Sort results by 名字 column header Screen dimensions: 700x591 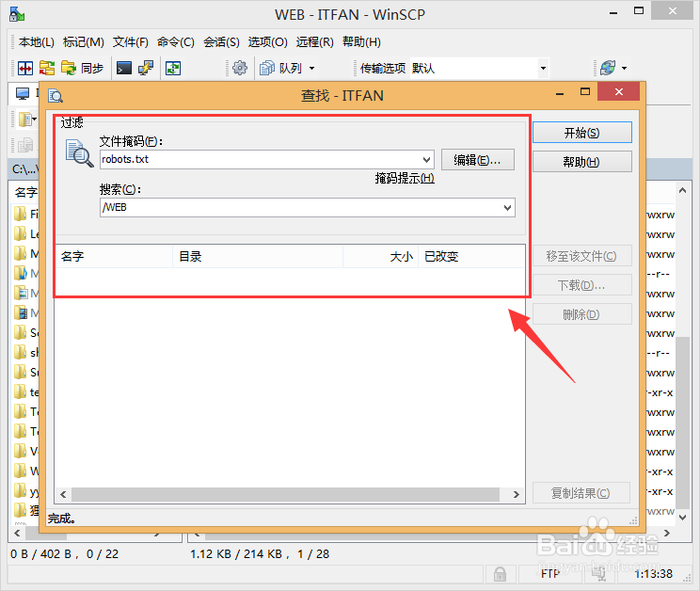point(114,257)
